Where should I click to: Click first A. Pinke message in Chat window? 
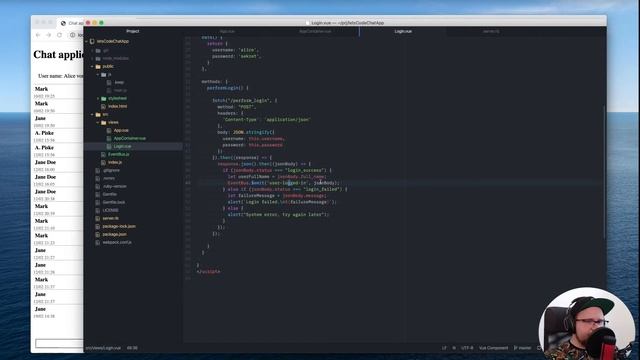tap(44, 133)
